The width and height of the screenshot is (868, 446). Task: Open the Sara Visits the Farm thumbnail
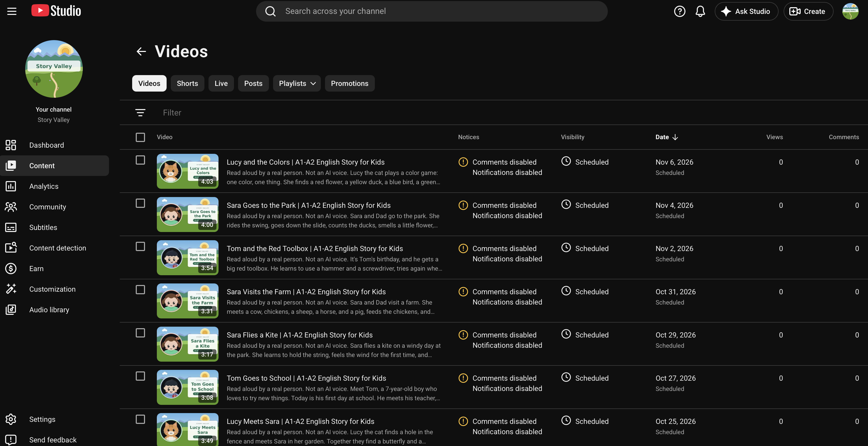point(187,301)
